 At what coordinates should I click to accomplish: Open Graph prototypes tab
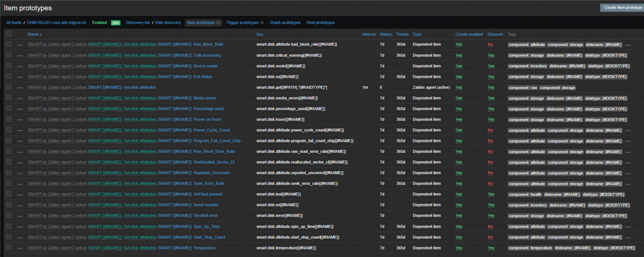pos(285,23)
